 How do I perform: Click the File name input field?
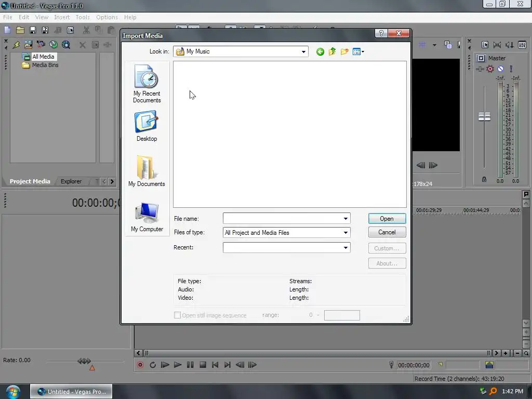(282, 219)
